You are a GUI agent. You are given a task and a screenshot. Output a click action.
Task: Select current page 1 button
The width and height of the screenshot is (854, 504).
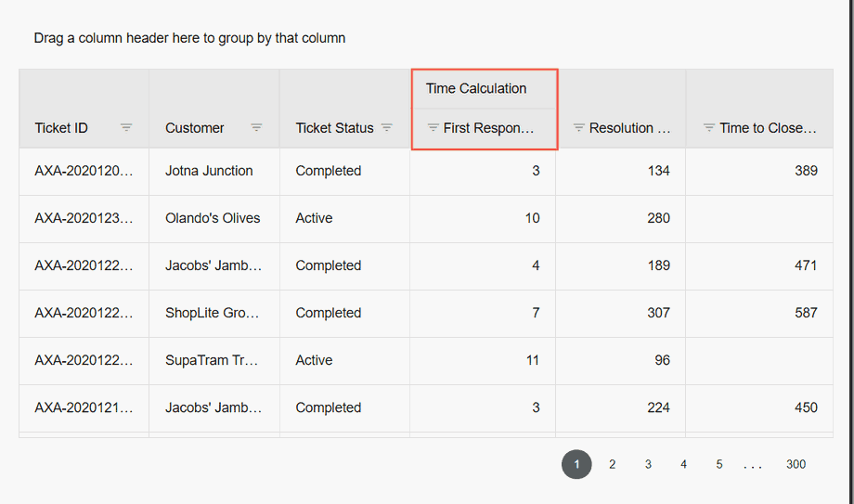click(576, 464)
